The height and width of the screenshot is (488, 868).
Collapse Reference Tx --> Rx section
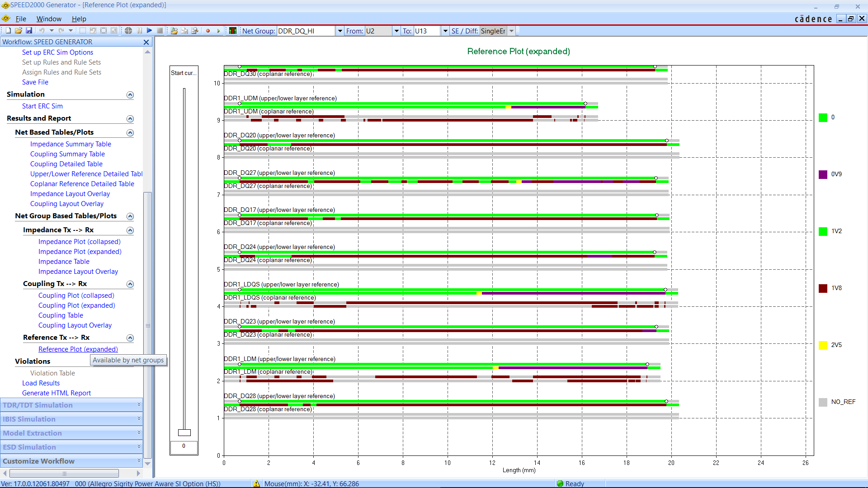click(x=130, y=338)
